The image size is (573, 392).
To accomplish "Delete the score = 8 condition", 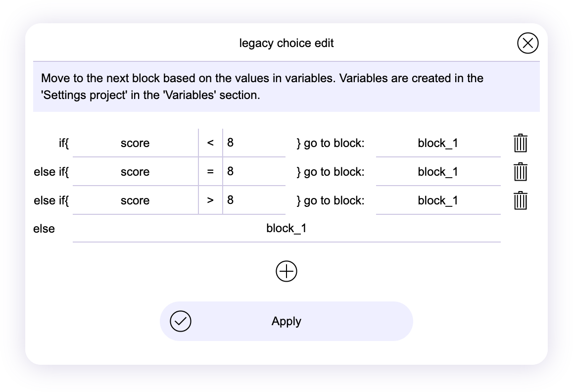I will [x=520, y=172].
